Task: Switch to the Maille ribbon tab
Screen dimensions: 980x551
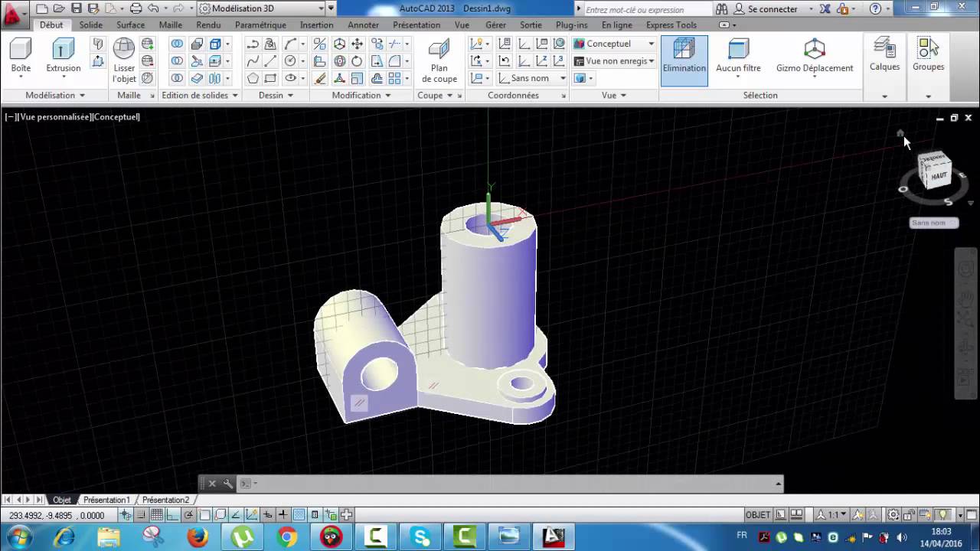Action: click(x=171, y=24)
